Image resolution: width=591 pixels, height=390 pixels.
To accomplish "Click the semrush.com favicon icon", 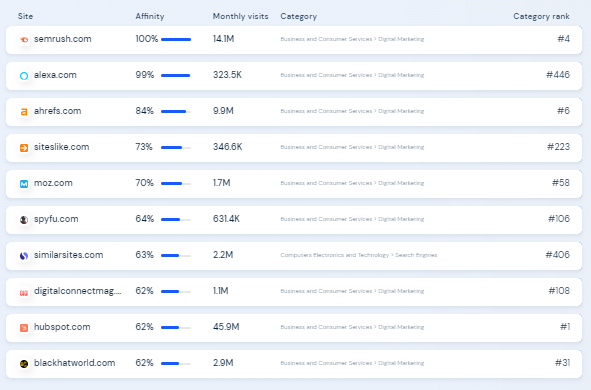I will pos(24,40).
